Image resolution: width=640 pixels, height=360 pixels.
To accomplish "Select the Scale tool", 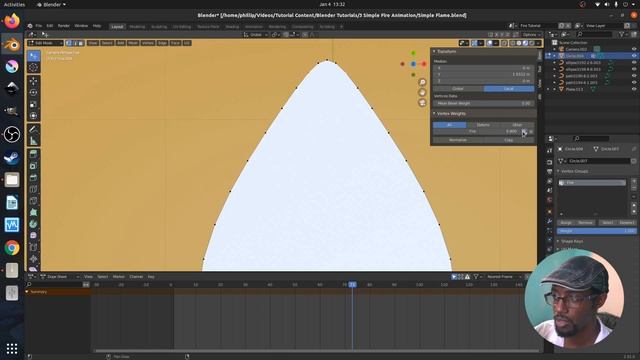I will tap(33, 104).
